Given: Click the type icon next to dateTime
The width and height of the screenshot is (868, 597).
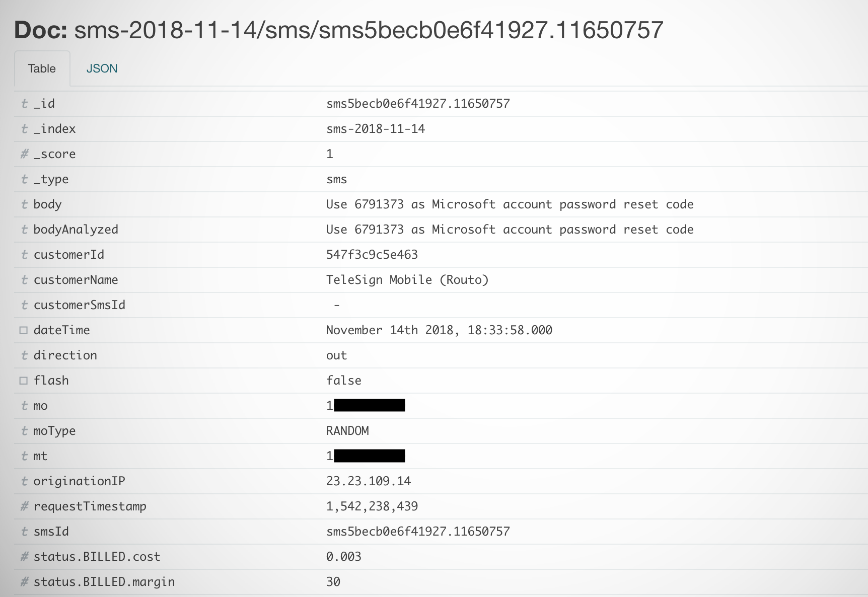Looking at the screenshot, I should point(24,330).
